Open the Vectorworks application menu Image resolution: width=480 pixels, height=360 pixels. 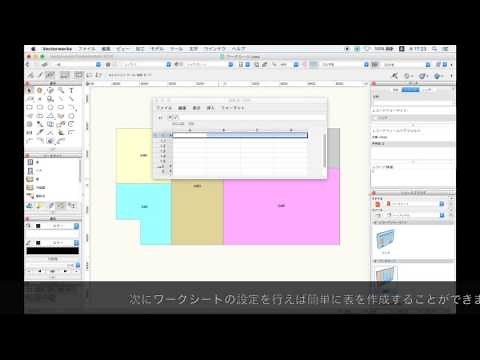click(57, 49)
